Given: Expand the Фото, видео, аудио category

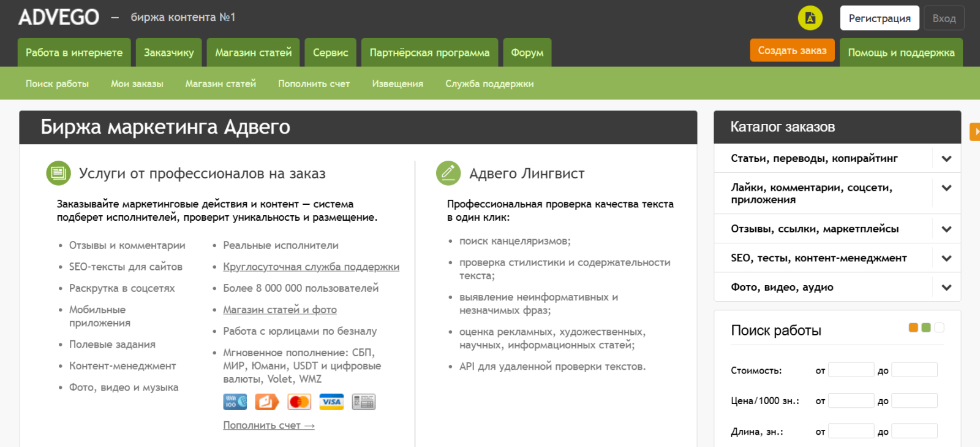Looking at the screenshot, I should point(946,288).
